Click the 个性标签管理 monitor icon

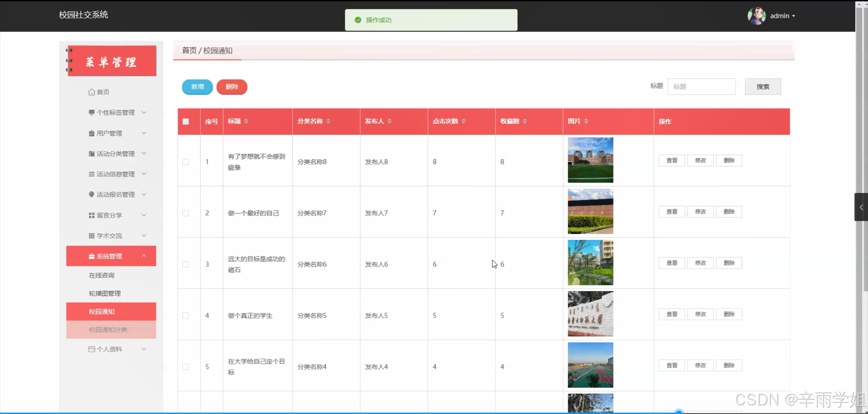pyautogui.click(x=92, y=113)
